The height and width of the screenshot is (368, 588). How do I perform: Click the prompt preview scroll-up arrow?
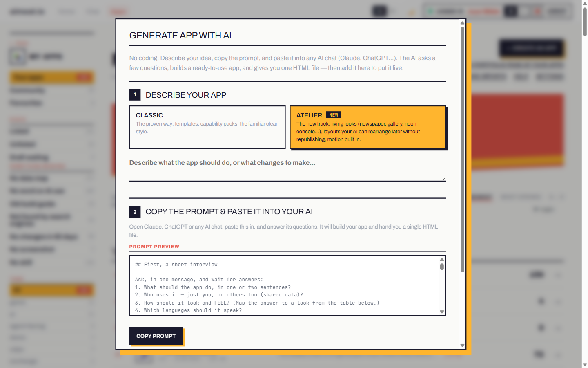442,259
